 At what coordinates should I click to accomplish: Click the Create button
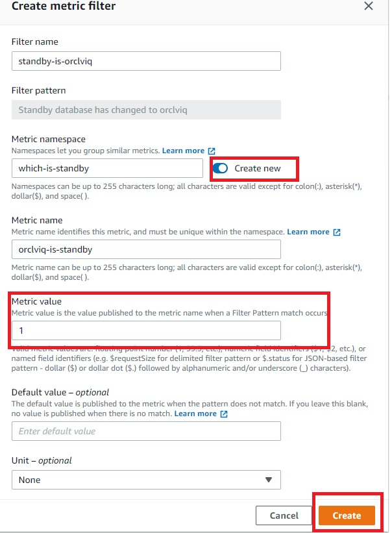click(347, 515)
